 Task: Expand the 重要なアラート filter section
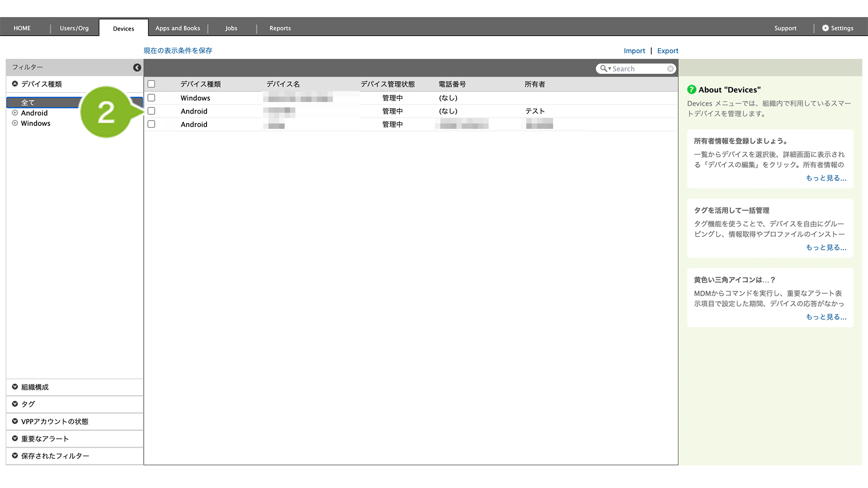pyautogui.click(x=15, y=439)
